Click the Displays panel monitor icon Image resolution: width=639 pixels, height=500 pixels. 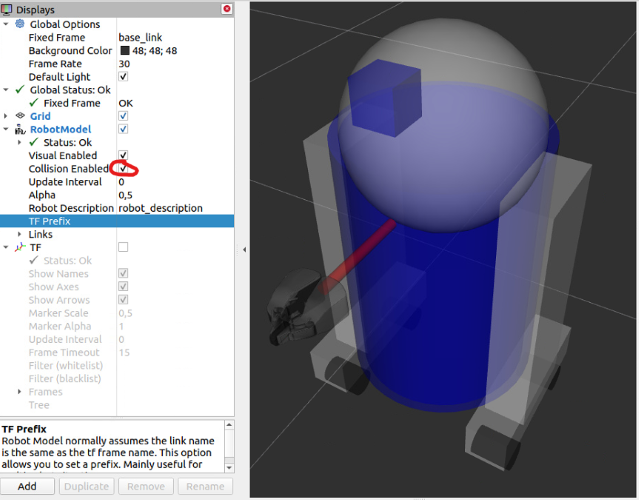[8, 9]
